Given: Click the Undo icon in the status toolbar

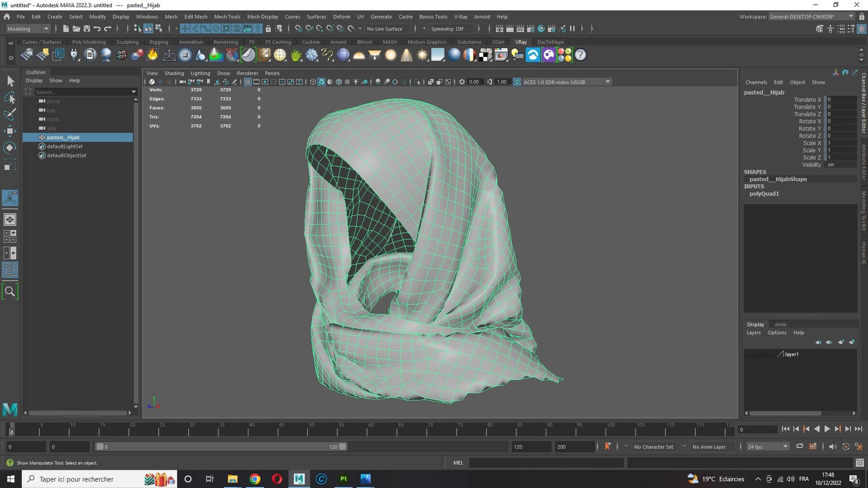Looking at the screenshot, I should coord(97,28).
